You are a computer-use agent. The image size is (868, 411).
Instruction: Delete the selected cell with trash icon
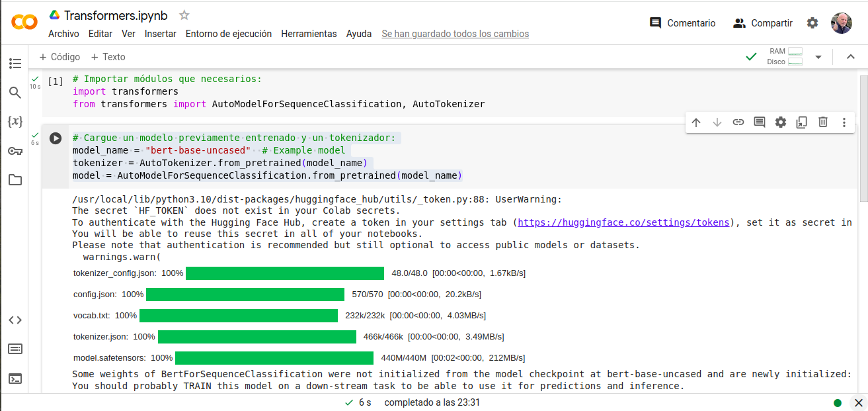pos(823,122)
